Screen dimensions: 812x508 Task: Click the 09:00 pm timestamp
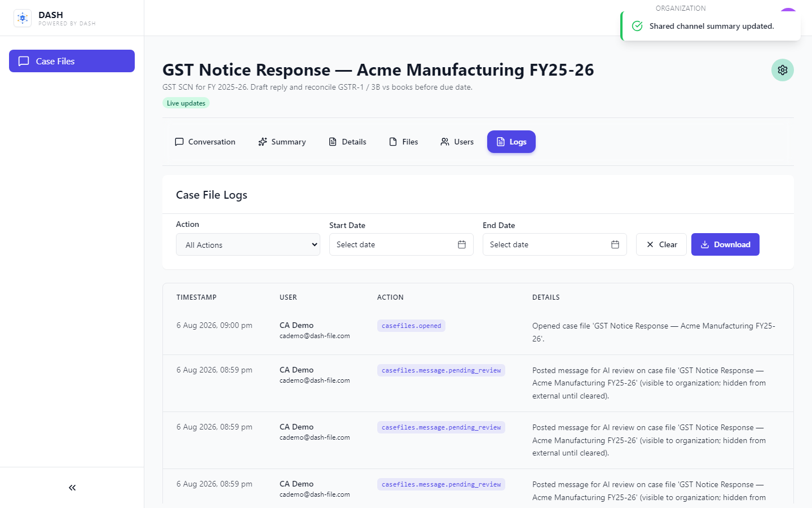click(214, 325)
